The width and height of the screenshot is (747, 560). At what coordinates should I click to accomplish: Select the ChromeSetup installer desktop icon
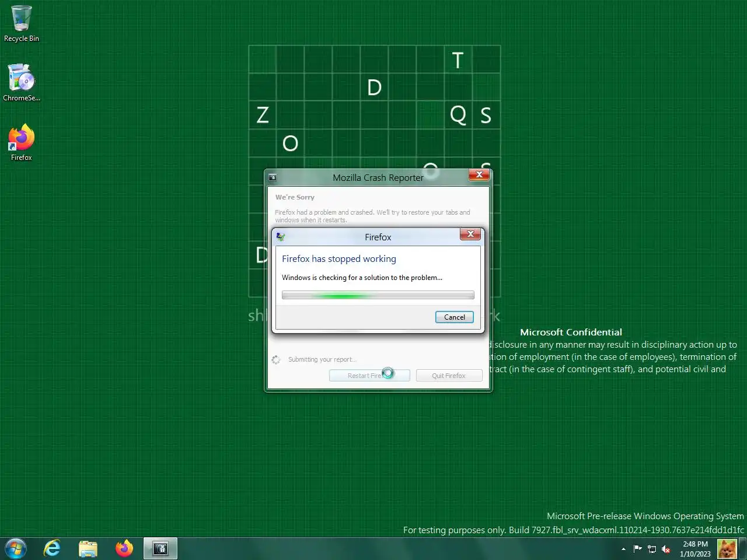tap(22, 82)
